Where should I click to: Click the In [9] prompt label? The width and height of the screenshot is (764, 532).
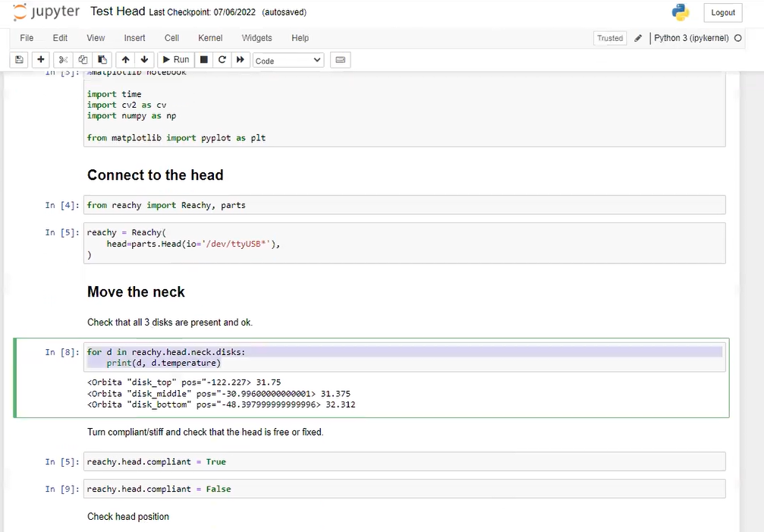coord(62,489)
